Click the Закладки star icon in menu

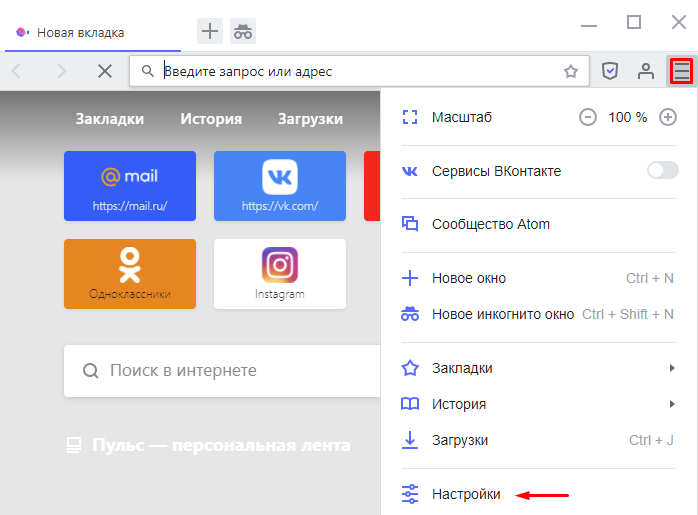[x=410, y=368]
